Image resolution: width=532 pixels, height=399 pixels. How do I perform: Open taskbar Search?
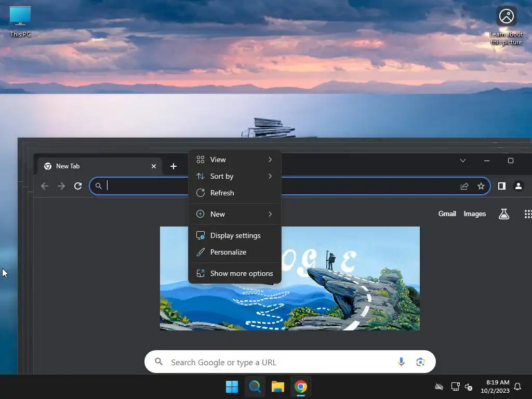tap(255, 387)
